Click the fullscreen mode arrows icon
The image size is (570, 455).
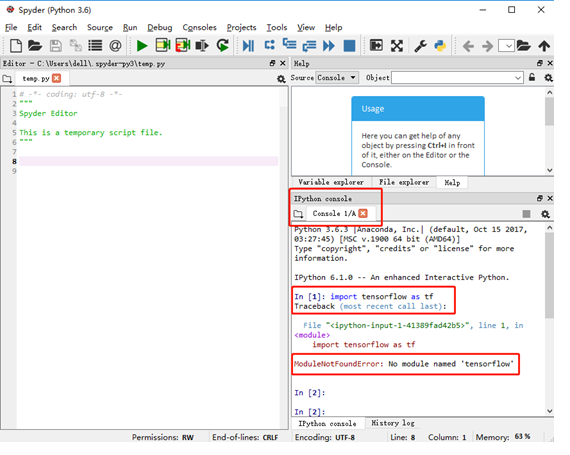tap(397, 46)
